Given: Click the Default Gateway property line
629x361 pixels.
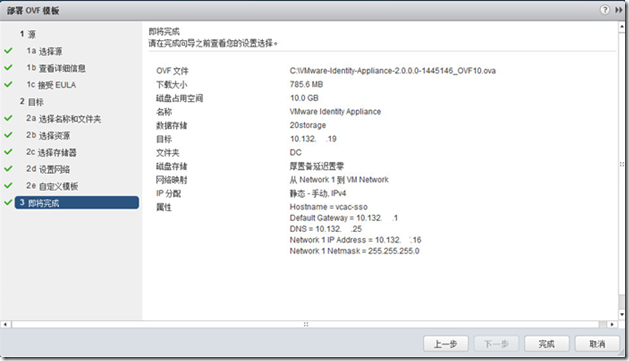Looking at the screenshot, I should click(x=344, y=218).
